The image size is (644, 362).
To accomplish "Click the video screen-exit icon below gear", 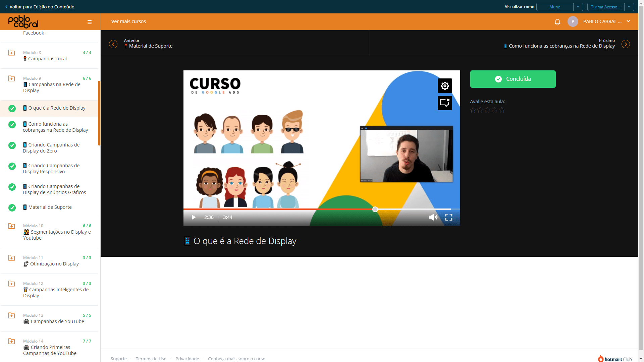I will [x=445, y=103].
